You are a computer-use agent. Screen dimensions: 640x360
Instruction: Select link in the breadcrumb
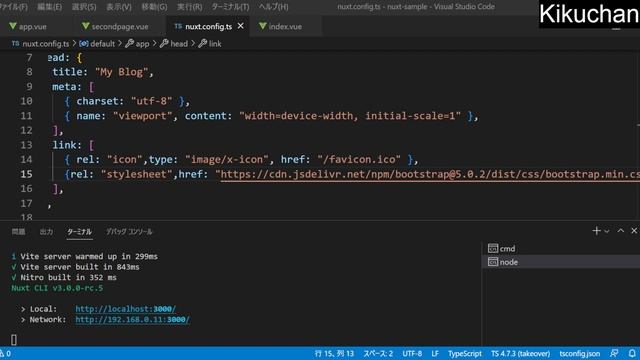(x=215, y=44)
